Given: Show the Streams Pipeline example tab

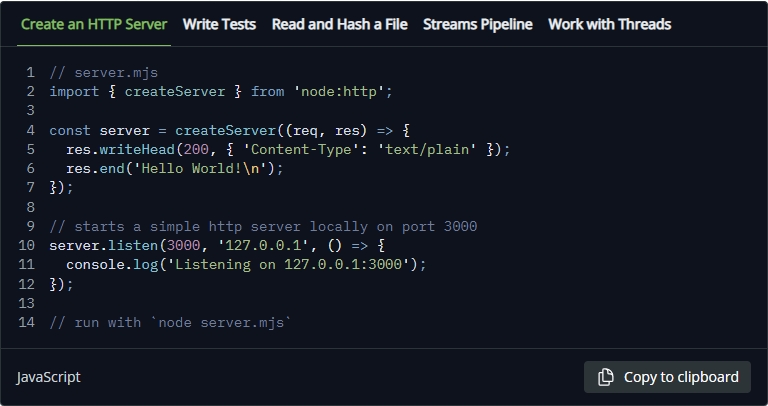Looking at the screenshot, I should coord(477,24).
